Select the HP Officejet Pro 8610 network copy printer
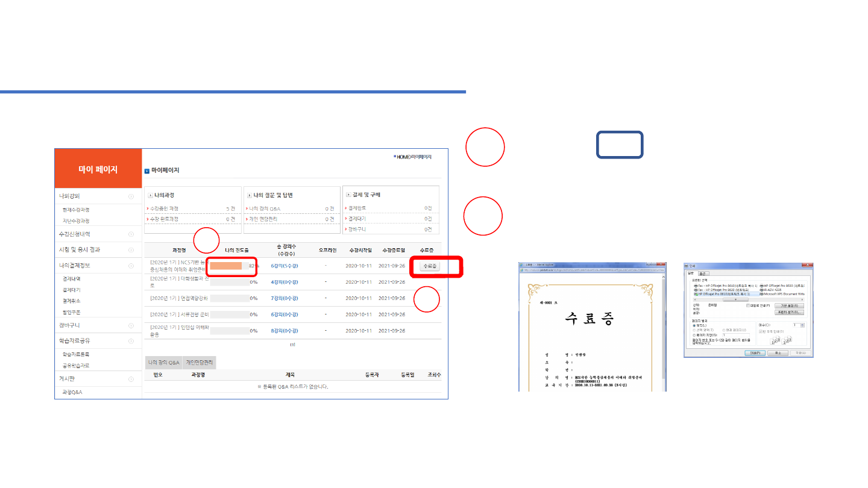 tap(725, 293)
